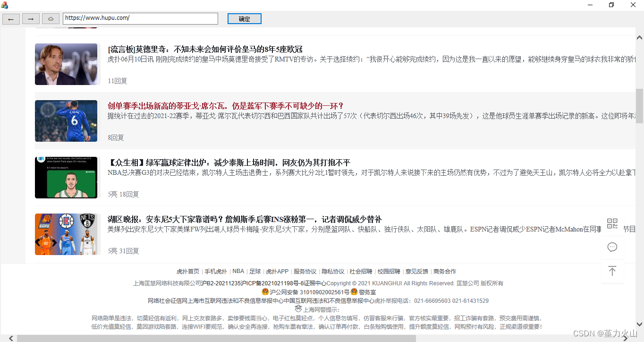Open the 蒂亚戈·席尔瓦 blue jersey thumbnail
Viewport: 644px width, 342px height.
coord(66,121)
